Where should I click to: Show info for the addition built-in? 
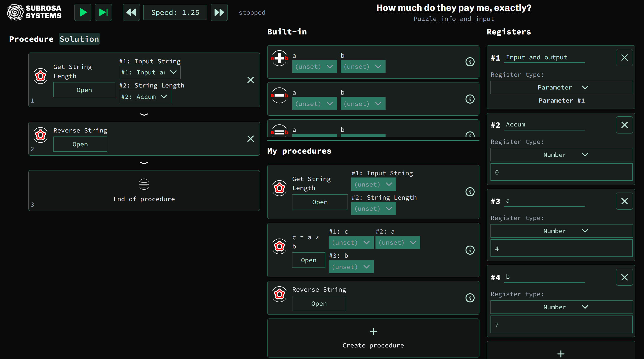[470, 62]
